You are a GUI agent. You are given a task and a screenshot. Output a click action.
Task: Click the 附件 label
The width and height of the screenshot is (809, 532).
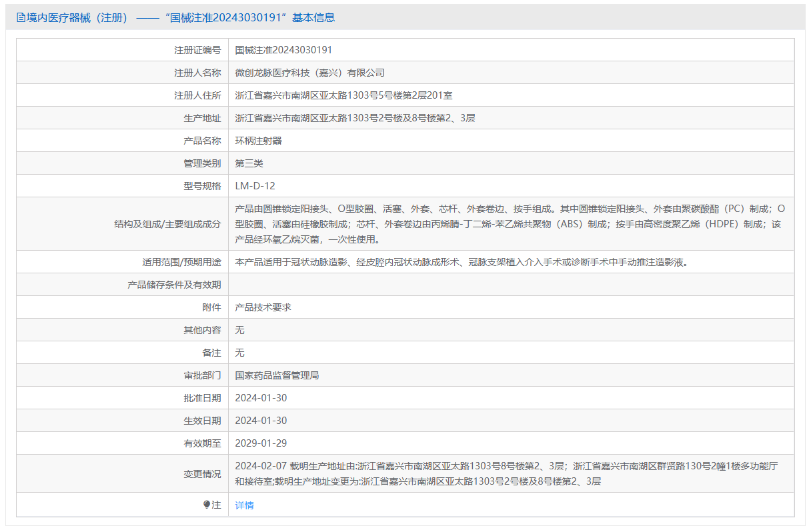[211, 307]
